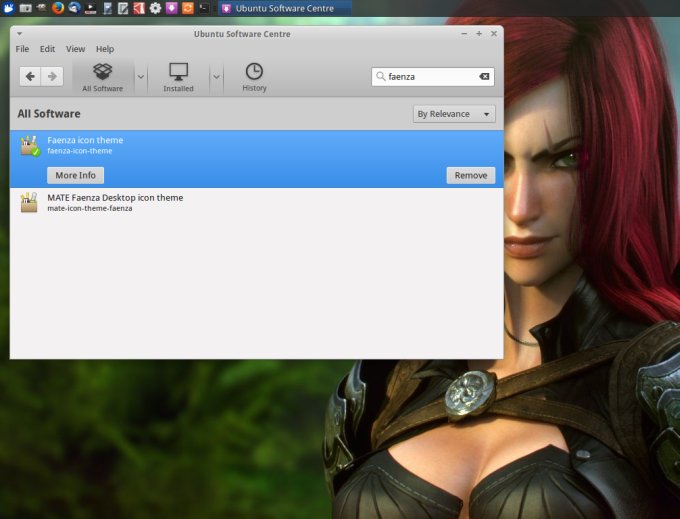Open the All Software view

click(x=103, y=77)
